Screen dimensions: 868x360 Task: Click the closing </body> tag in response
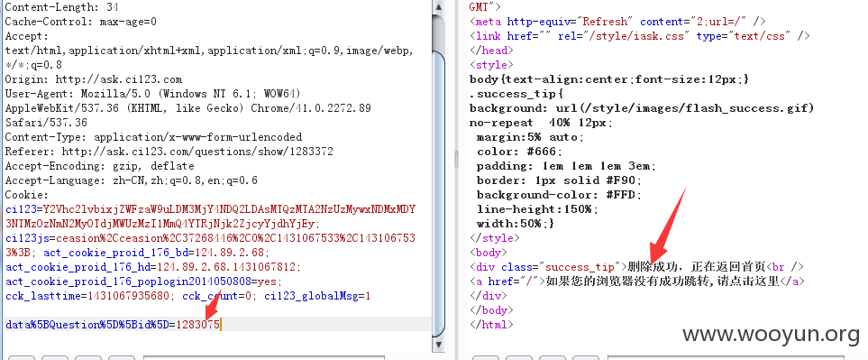coord(491,309)
